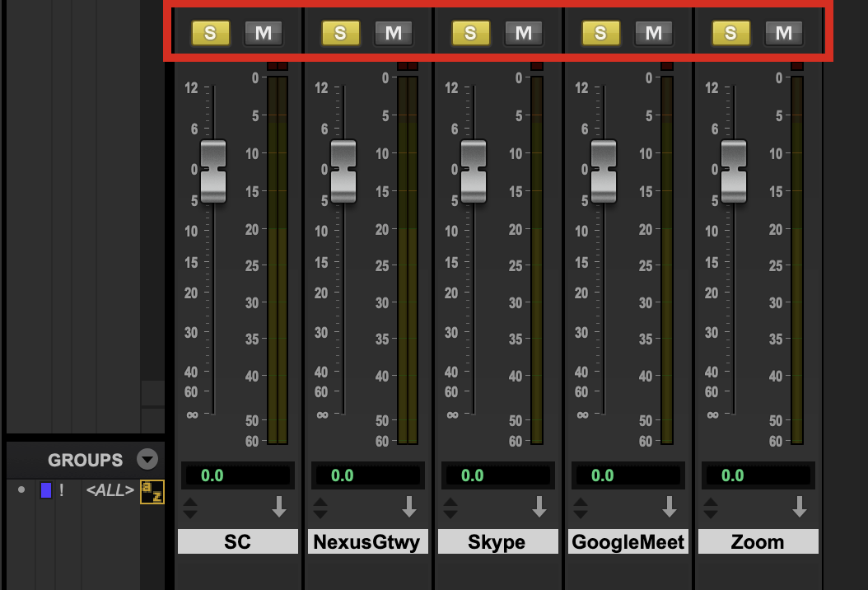
Task: Mute the Zoom track
Action: tap(783, 33)
